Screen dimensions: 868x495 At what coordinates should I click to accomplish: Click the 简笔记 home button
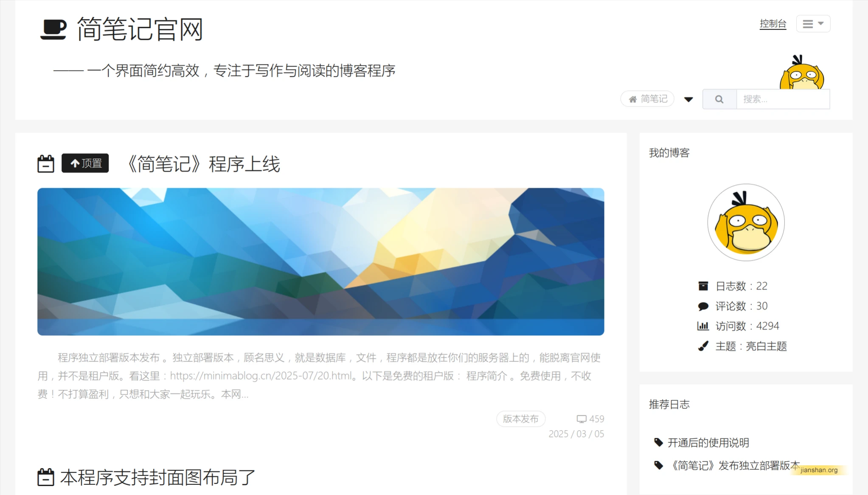[x=648, y=99]
